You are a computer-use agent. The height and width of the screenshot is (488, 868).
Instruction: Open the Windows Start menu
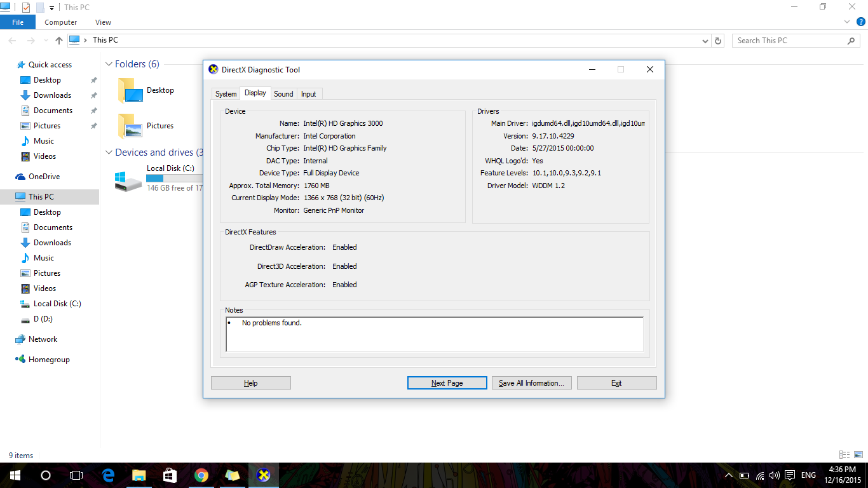tap(15, 475)
